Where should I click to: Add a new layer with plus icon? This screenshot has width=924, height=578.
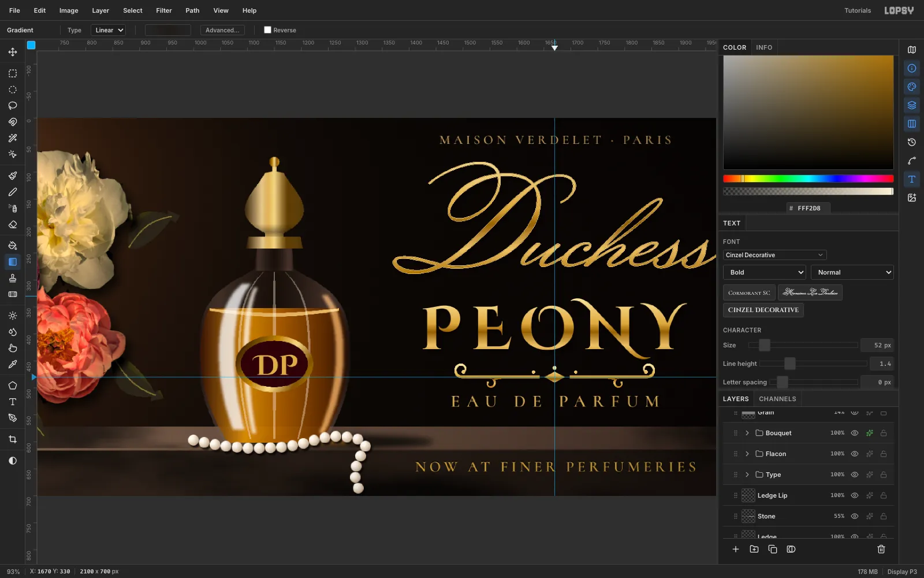point(736,549)
